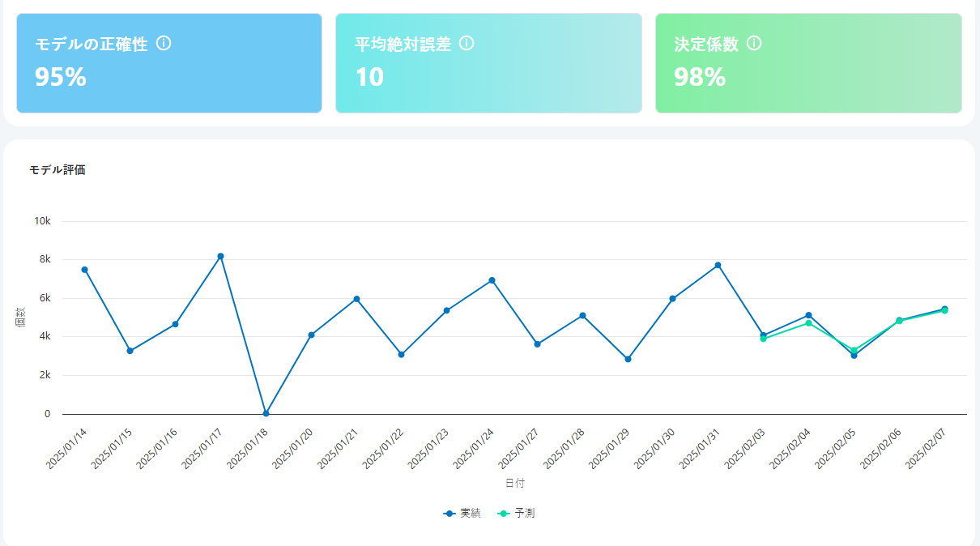Click info icon next to モデルの正確性
980x546 pixels.
point(164,44)
